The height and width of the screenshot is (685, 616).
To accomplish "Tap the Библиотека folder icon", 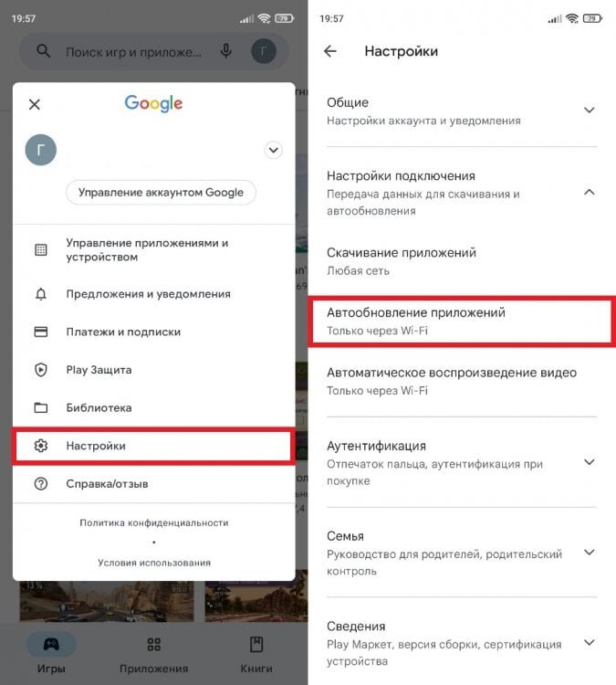I will click(41, 407).
